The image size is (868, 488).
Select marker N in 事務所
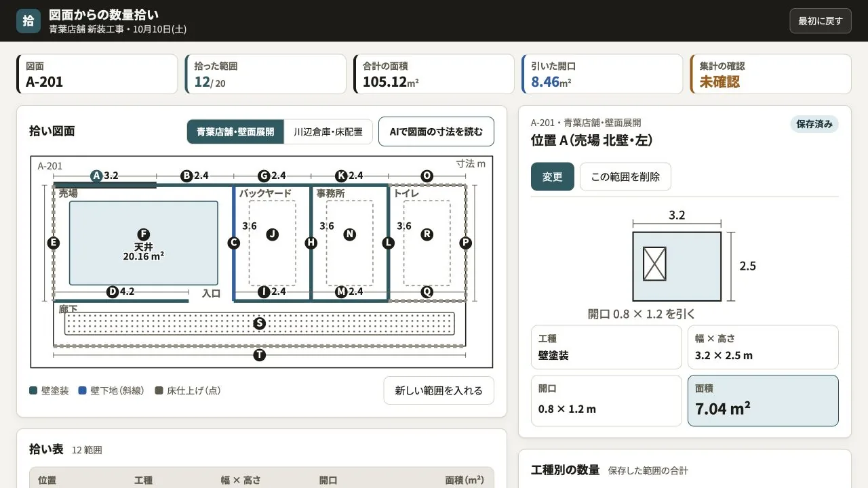[x=349, y=234]
